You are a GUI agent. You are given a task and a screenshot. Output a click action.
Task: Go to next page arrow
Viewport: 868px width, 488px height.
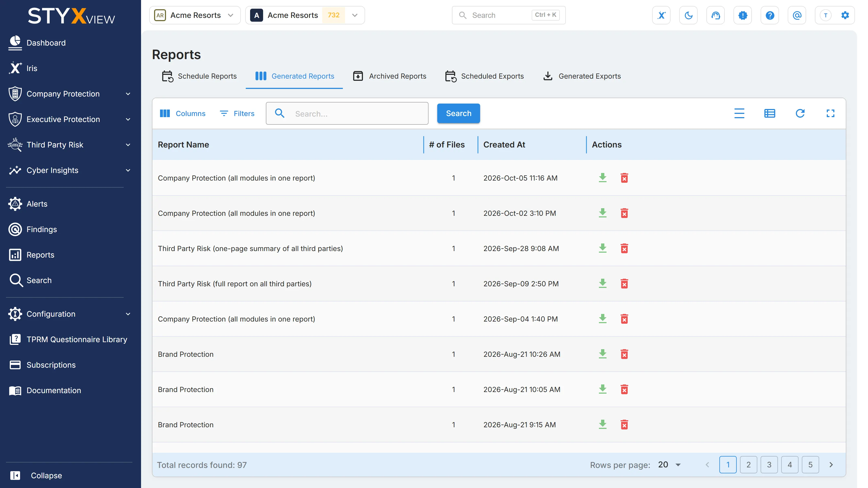point(831,465)
